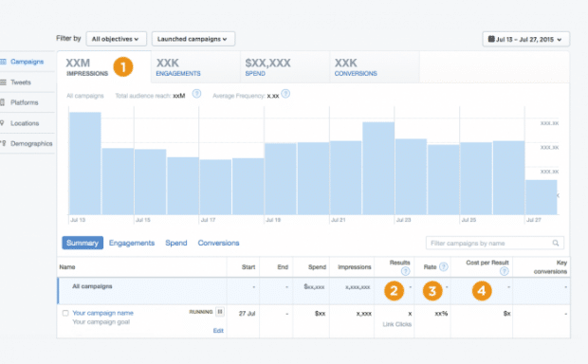Click the search magnifier in campaign filter box
Viewport: 588px width, 364px height.
[x=556, y=244]
